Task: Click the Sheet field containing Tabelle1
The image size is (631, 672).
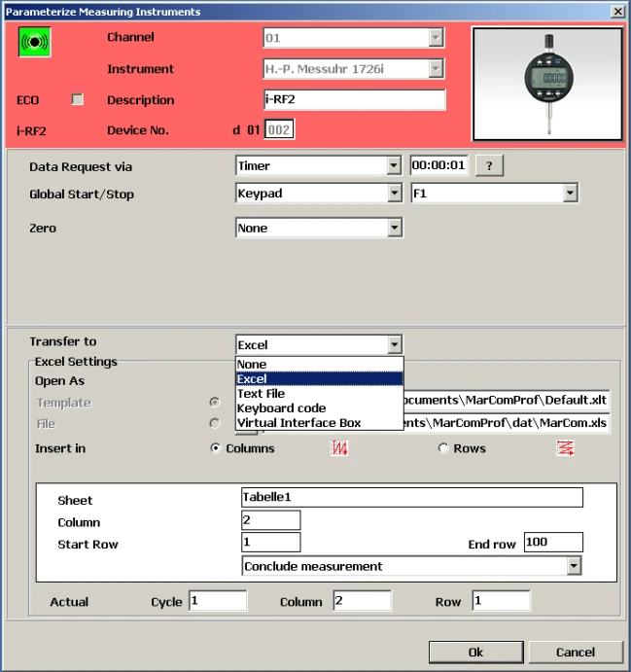Action: click(411, 497)
